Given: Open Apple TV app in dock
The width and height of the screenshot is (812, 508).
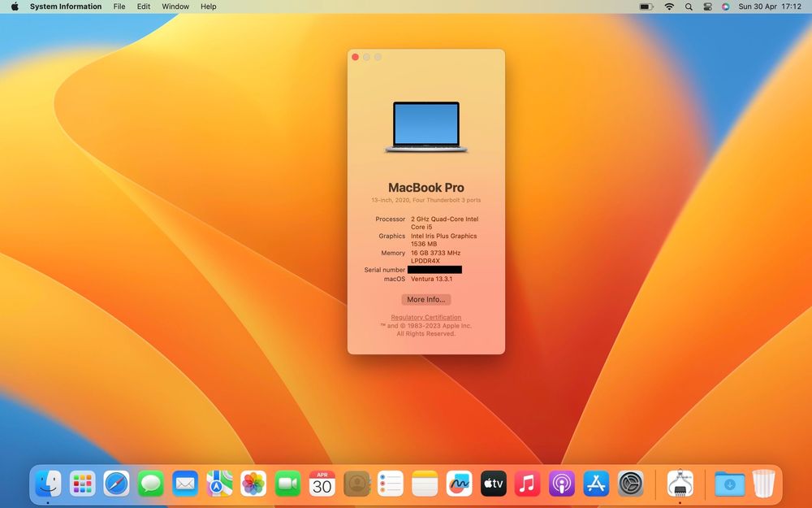Looking at the screenshot, I should 493,484.
